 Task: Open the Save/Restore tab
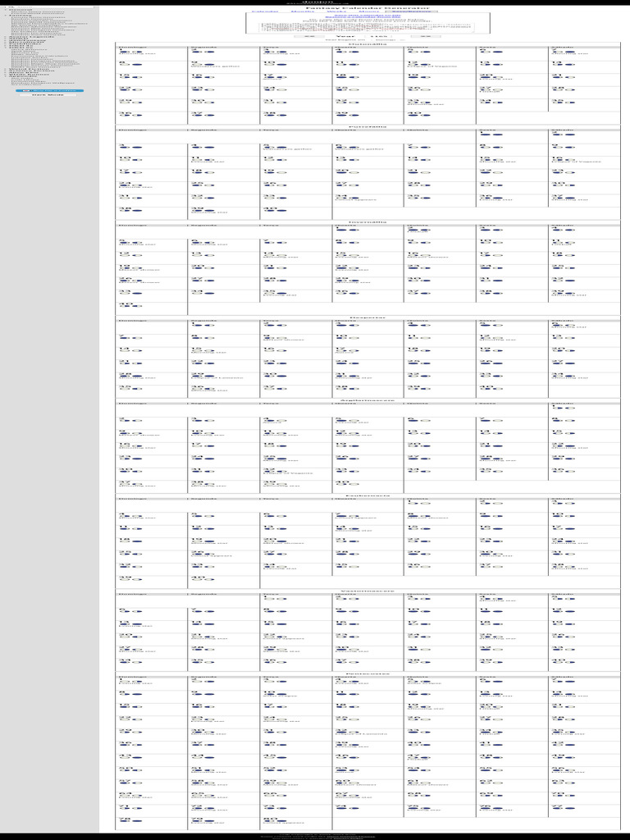coord(413,11)
